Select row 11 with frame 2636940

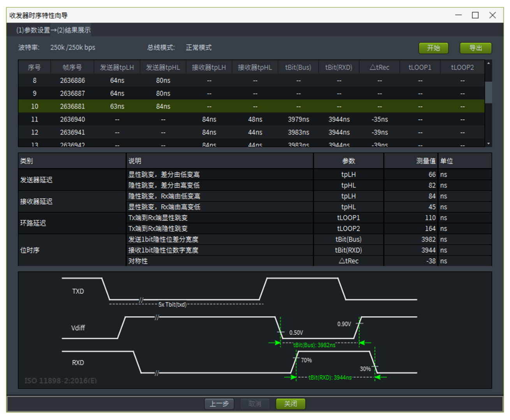point(72,119)
